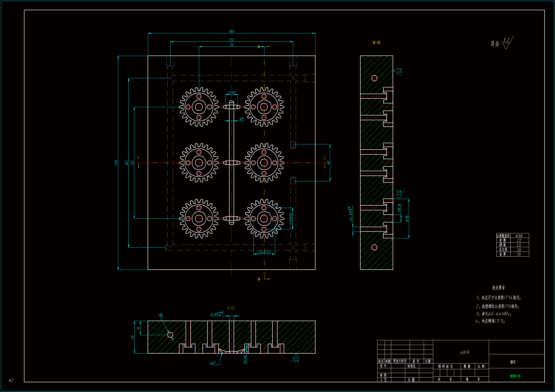Click the M-M section view title
The width and height of the screenshot is (555, 392).
(x=376, y=42)
